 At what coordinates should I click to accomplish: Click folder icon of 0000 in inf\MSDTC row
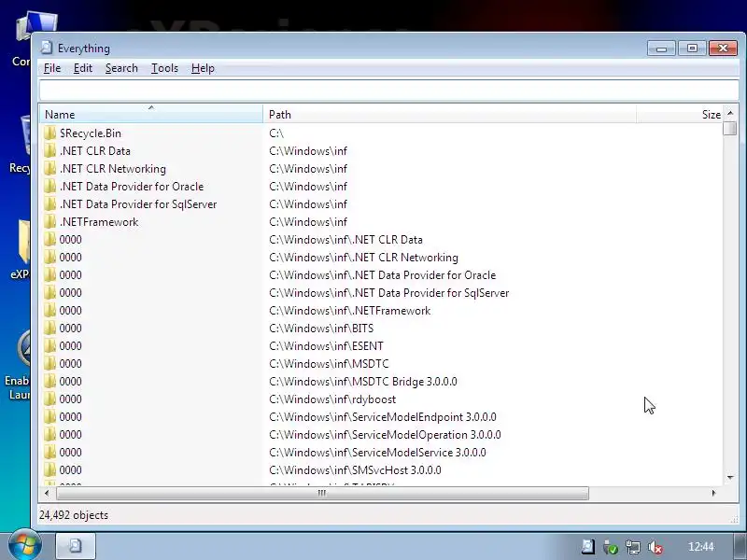[x=49, y=363]
